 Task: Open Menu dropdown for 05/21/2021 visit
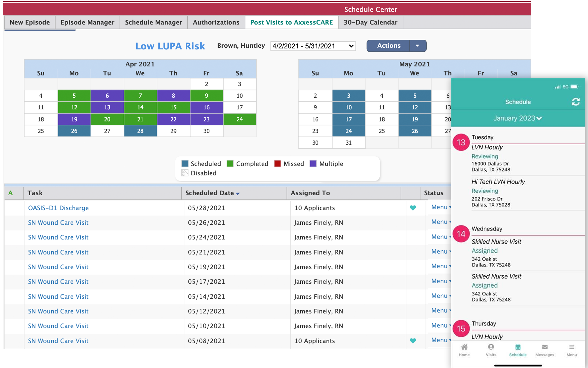441,252
